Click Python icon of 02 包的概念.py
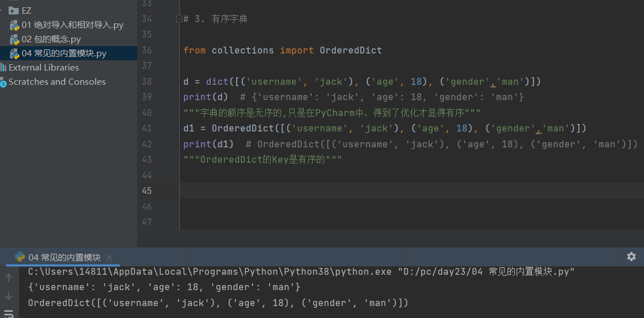Image resolution: width=644 pixels, height=318 pixels. pyautogui.click(x=15, y=40)
